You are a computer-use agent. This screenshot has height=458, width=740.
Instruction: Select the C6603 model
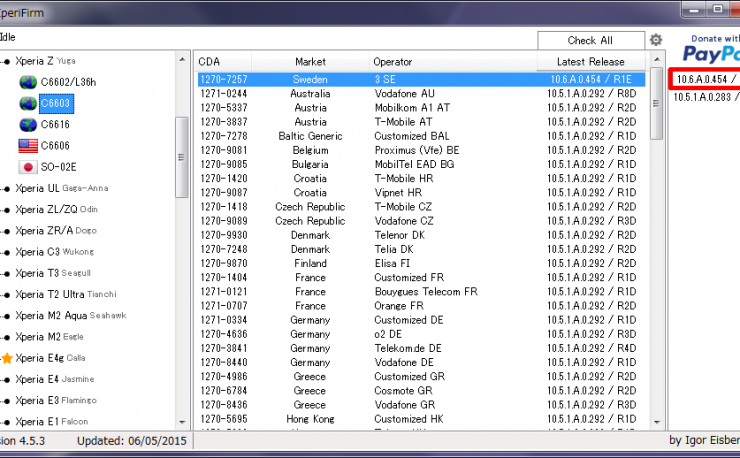(55, 103)
